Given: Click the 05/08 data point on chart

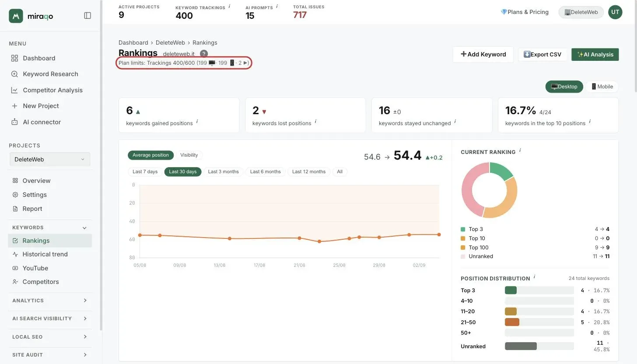Looking at the screenshot, I should click(x=140, y=235).
